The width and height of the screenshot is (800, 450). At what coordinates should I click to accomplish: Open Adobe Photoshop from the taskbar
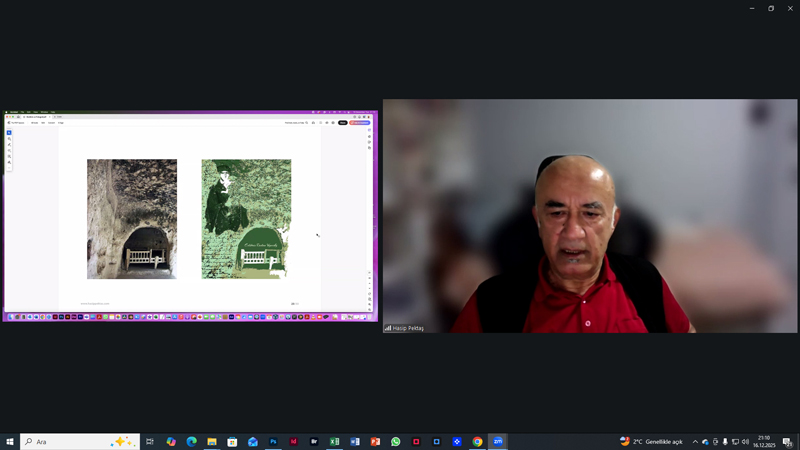click(273, 441)
